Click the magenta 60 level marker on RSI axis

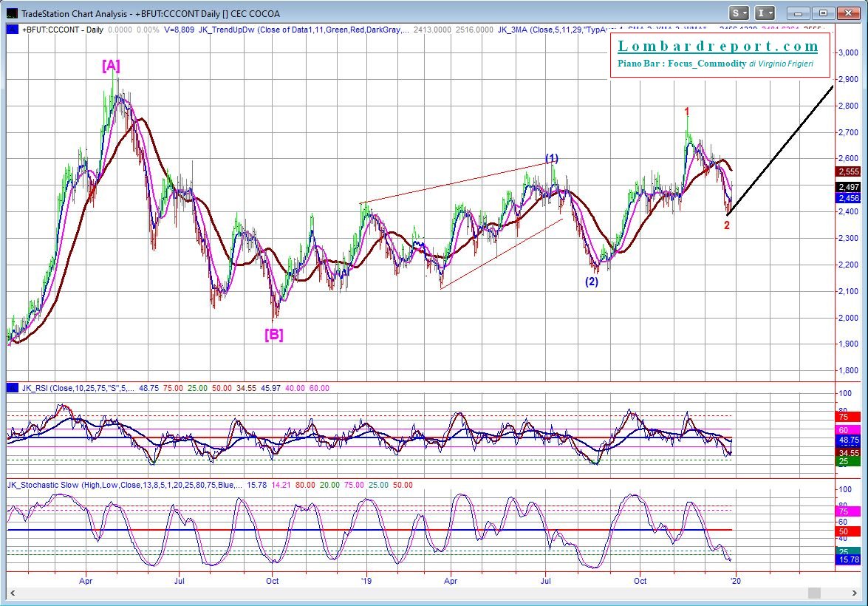click(x=848, y=430)
